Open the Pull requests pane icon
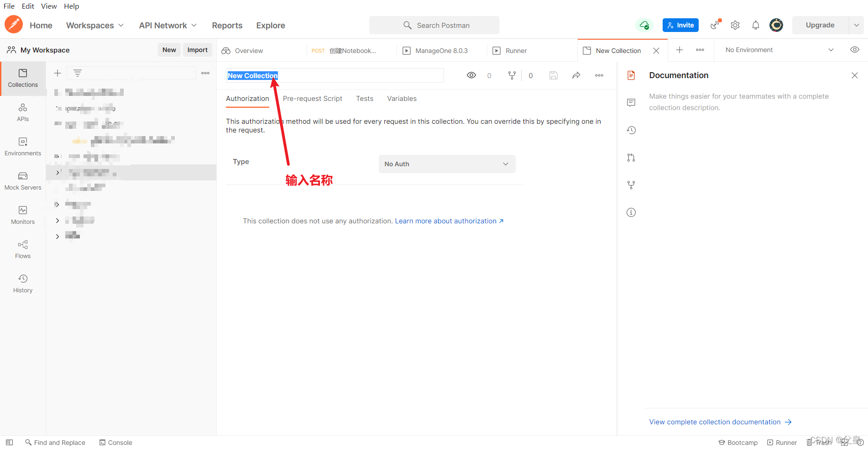868x449 pixels. click(631, 158)
